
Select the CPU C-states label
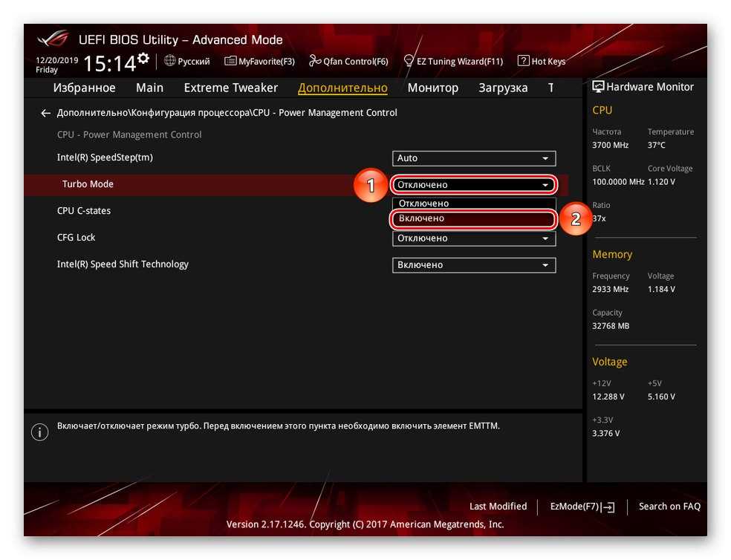point(84,211)
